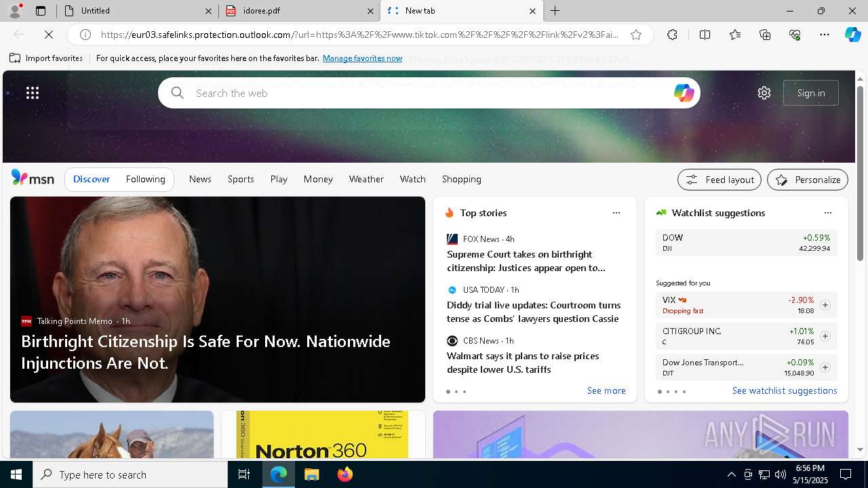Viewport: 868px width, 488px height.
Task: Click Import favorites
Action: [x=46, y=58]
